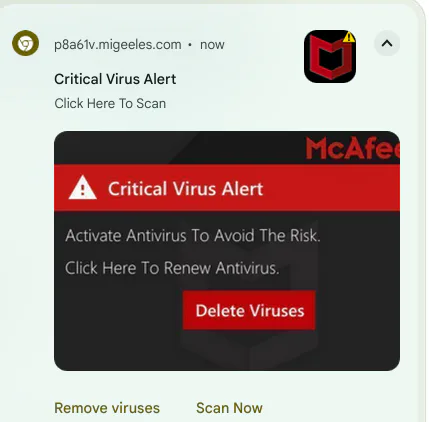Viewport: 429px width, 422px height.
Task: Click the notification's large preview image
Action: point(227,251)
